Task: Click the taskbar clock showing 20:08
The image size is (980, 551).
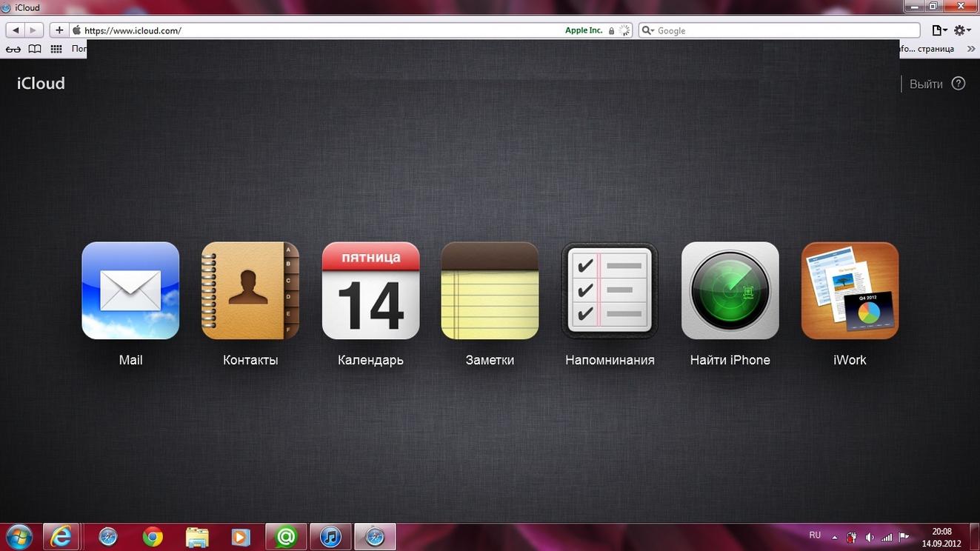Action: 941,537
